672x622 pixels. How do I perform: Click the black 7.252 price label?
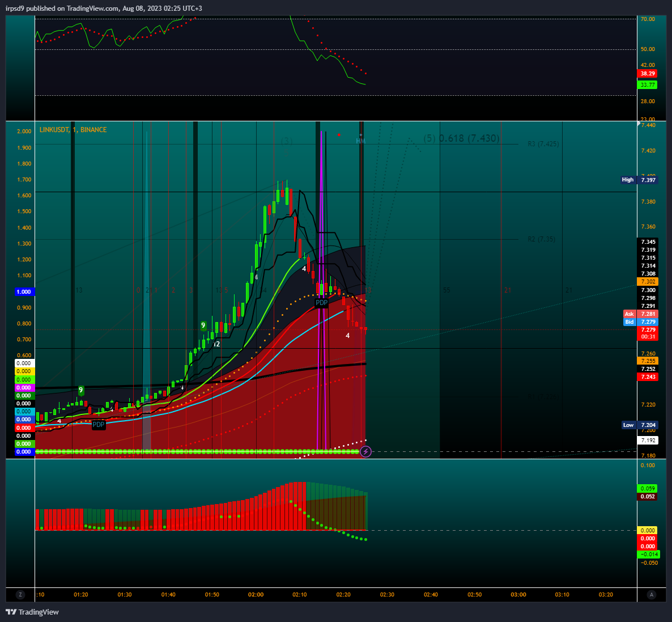648,369
